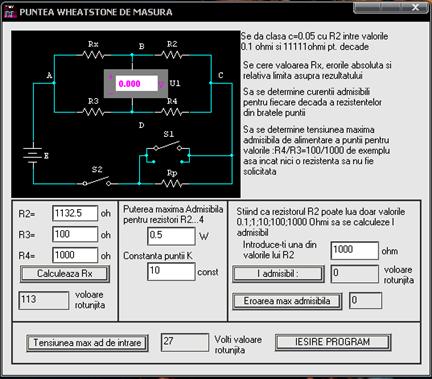Focus the R4= field containing 1000
Screen dimensions: 432x379
(75, 255)
